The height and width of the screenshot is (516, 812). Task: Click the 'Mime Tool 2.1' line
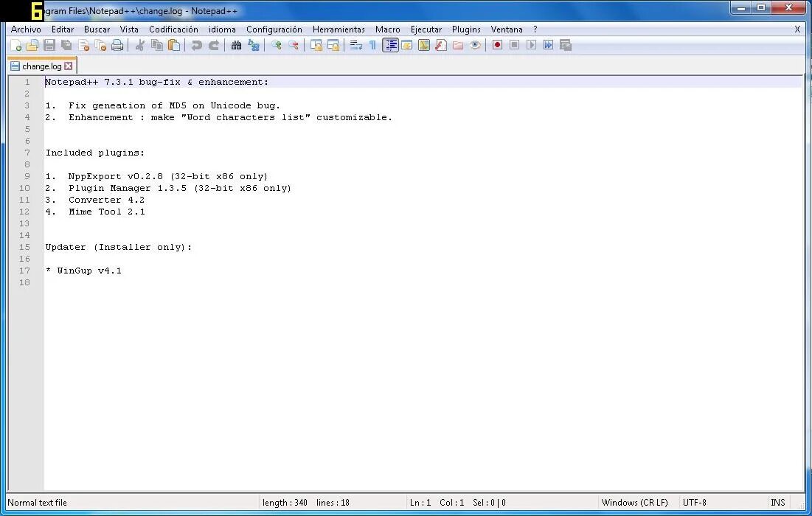(95, 212)
